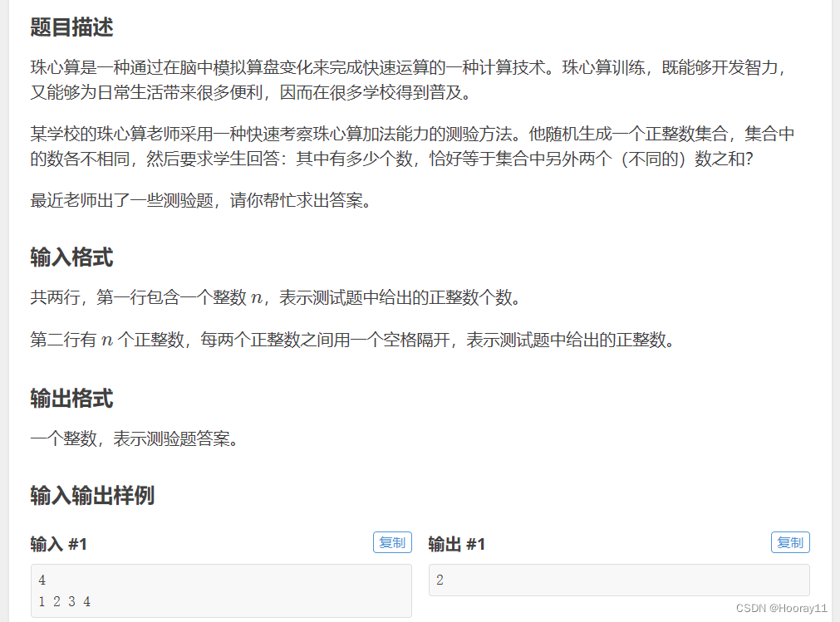Click the 复制 button next to 输入 #1
Screen dimensions: 840x622
(391, 542)
